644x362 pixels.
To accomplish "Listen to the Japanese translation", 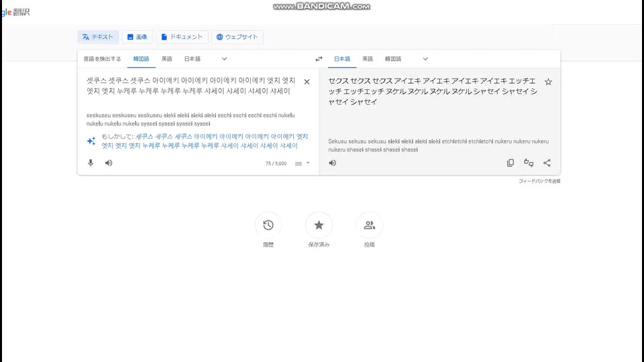I will pos(332,162).
